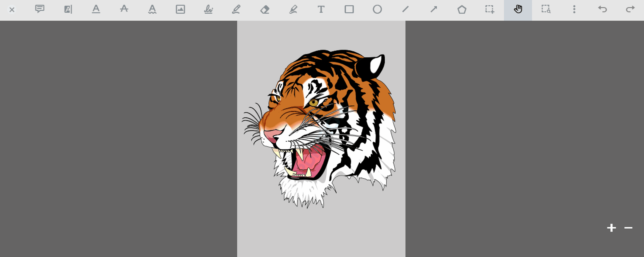Select the eraser tool

(265, 9)
